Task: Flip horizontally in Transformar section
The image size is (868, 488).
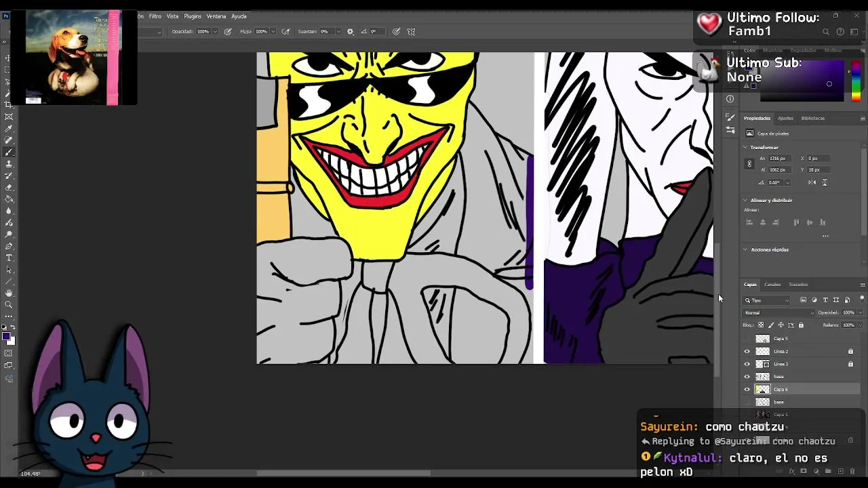Action: coord(812,182)
